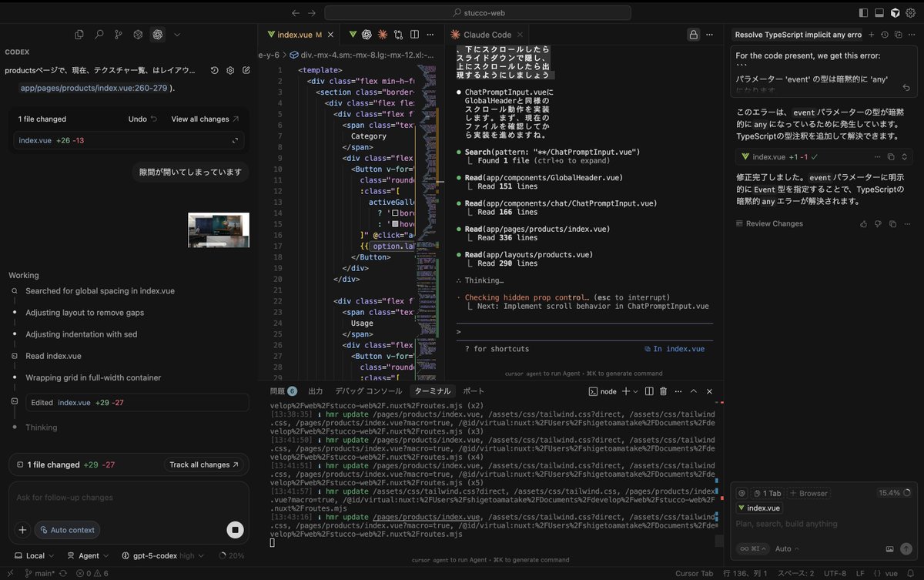The width and height of the screenshot is (924, 580).
Task: Open View all changes link
Action: pyautogui.click(x=205, y=119)
